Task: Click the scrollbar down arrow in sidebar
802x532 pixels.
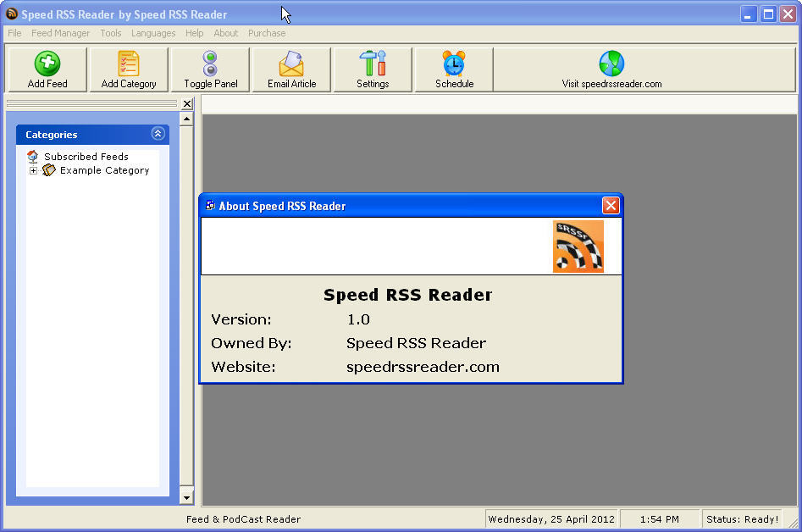Action: [186, 496]
